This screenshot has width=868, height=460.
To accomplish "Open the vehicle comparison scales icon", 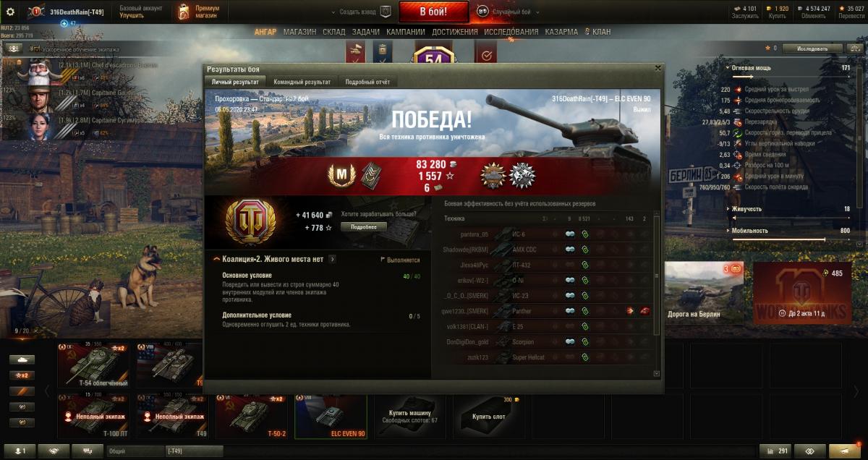I will pyautogui.click(x=778, y=451).
